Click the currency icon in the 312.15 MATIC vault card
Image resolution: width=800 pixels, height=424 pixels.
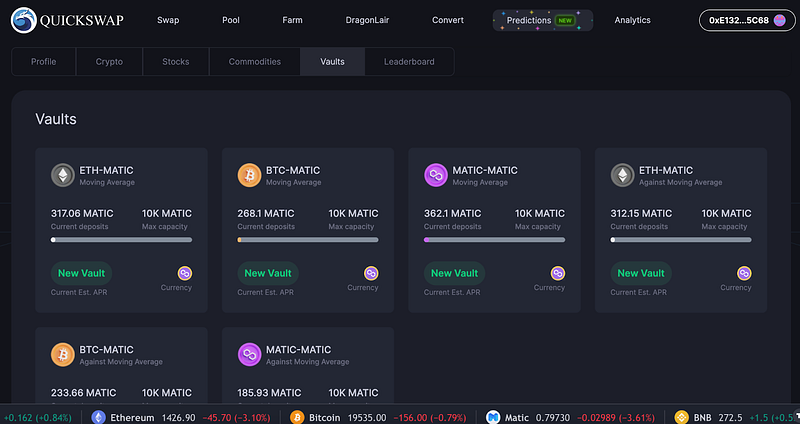point(744,273)
